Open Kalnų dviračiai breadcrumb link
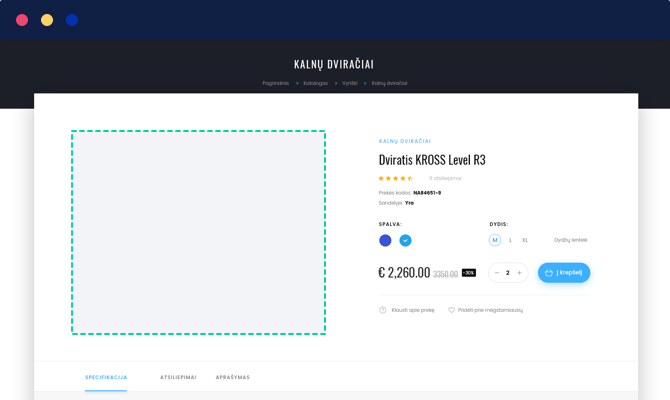 pos(389,83)
